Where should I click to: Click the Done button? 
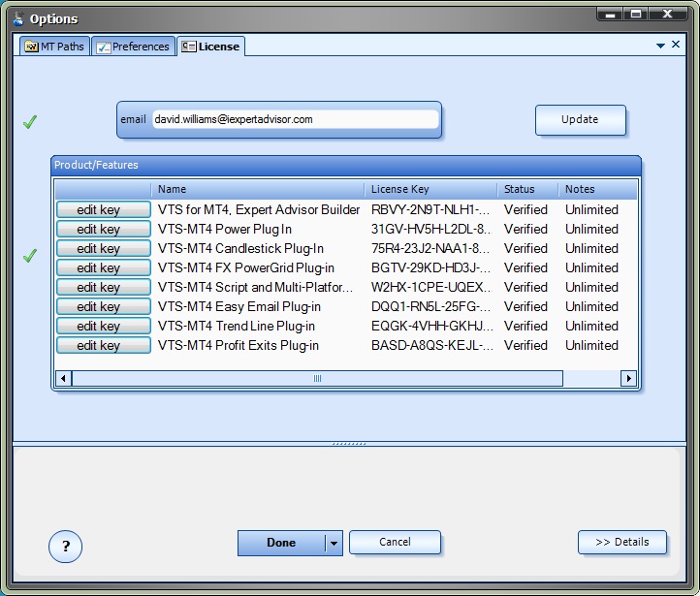point(281,543)
